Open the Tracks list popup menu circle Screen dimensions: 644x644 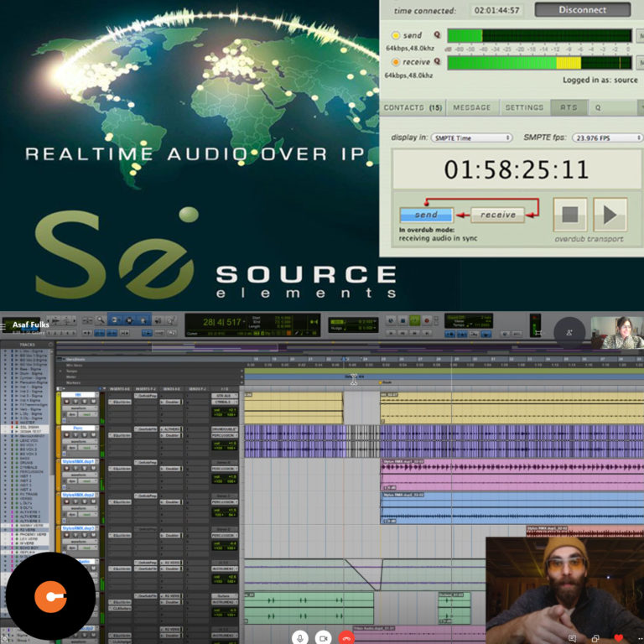50,345
